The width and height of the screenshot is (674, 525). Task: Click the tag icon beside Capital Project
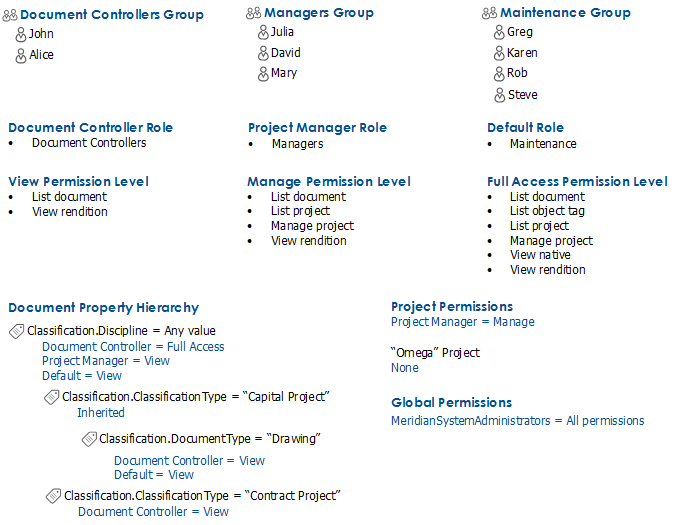click(x=52, y=397)
